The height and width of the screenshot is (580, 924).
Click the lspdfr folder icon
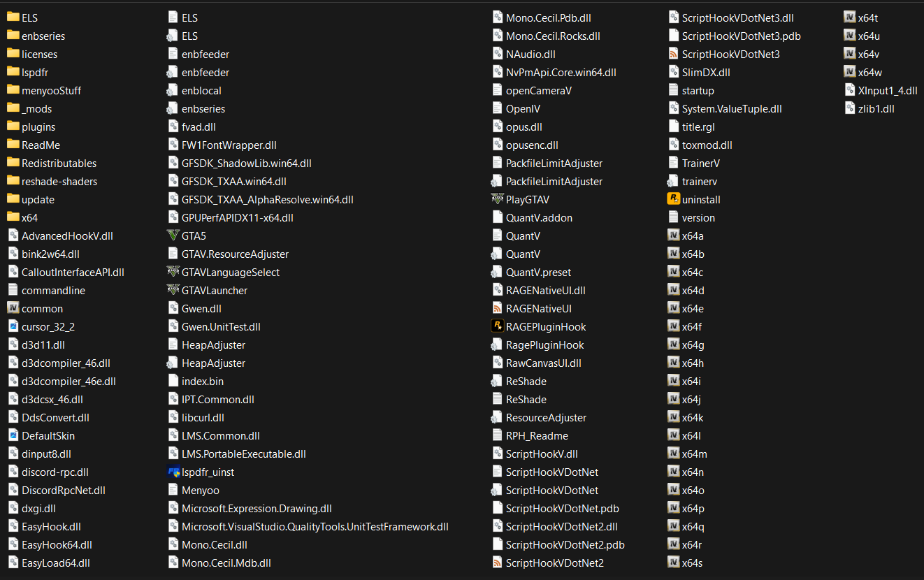(13, 72)
